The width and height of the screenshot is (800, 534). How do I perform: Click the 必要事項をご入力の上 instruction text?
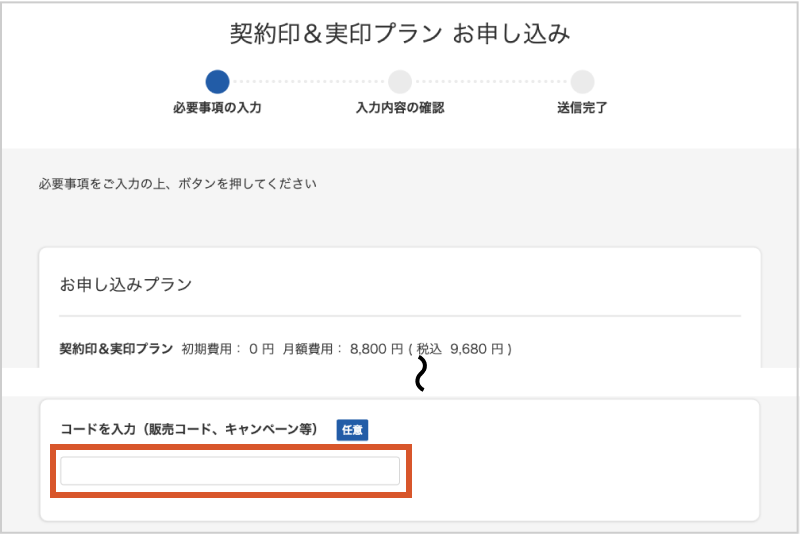tap(177, 184)
